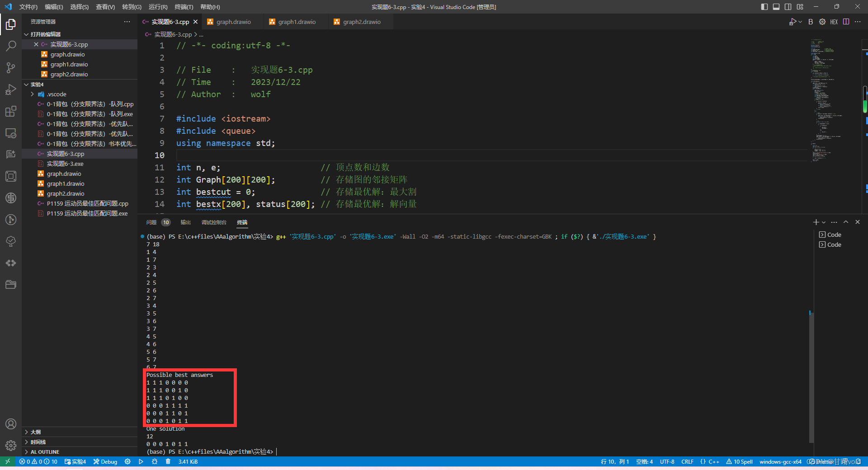Open the Explorer view in activity bar
This screenshot has height=470, width=868.
pyautogui.click(x=11, y=24)
